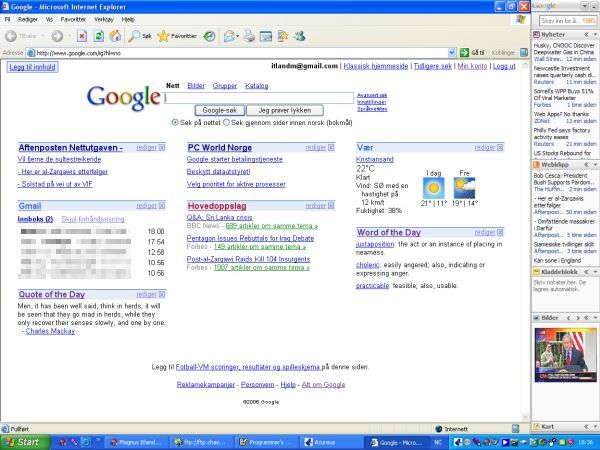The image size is (600, 450).
Task: Click the Windows Start button
Action: (x=25, y=442)
